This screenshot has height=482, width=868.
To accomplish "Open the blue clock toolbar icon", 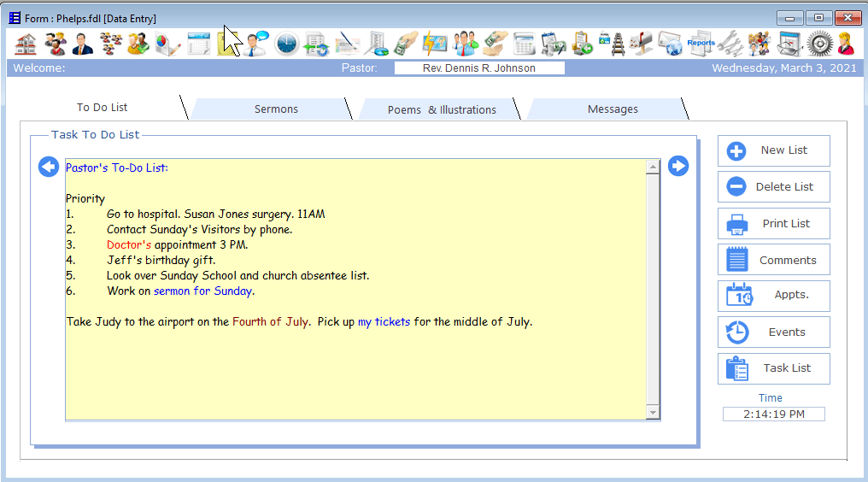I will point(287,44).
